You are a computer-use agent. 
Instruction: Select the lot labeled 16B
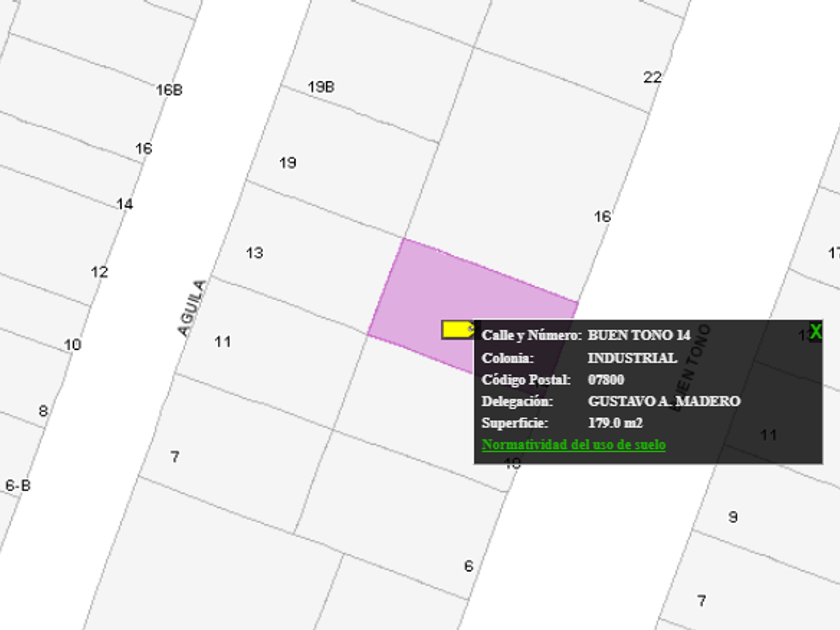(169, 90)
